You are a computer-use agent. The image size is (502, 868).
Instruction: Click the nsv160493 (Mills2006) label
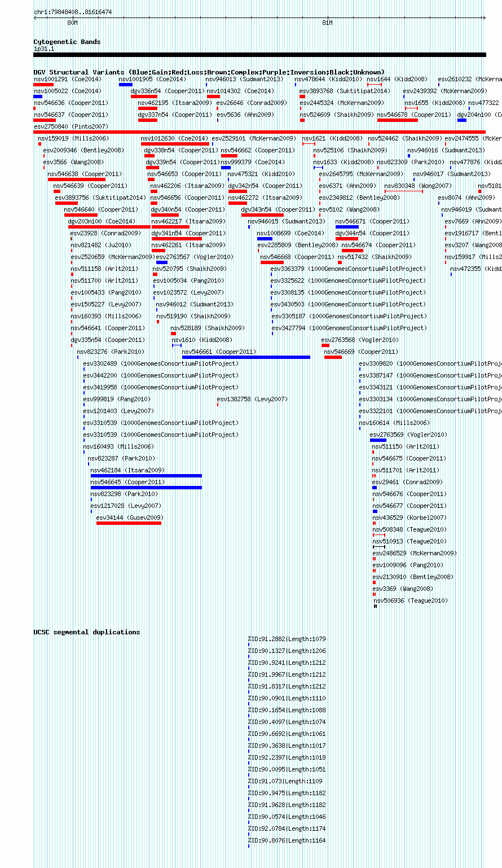[x=118, y=446]
